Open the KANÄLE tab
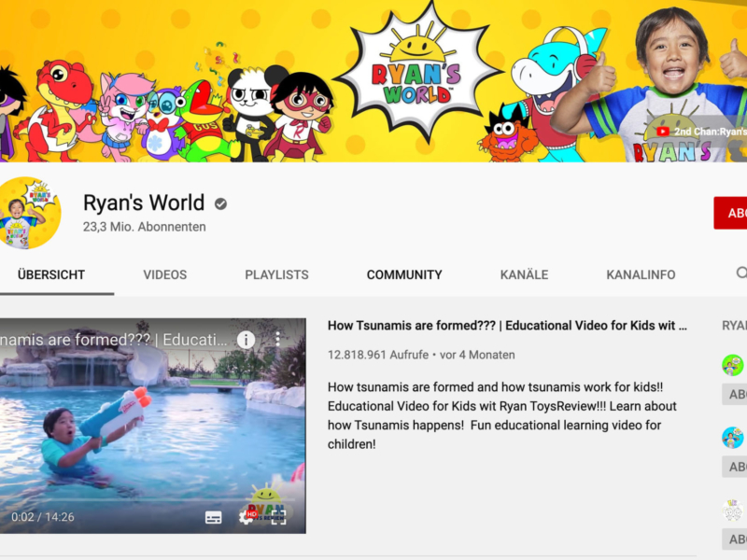This screenshot has height=560, width=747. tap(524, 274)
